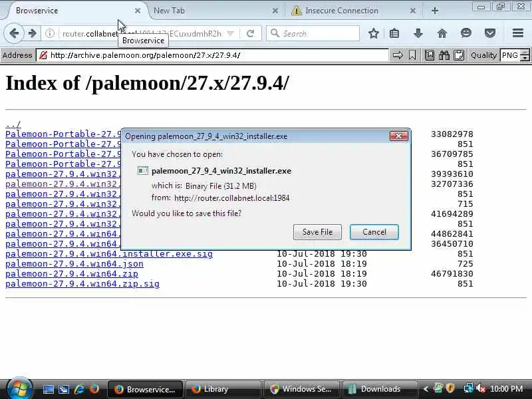The width and height of the screenshot is (532, 399).
Task: Click the Go arrow next to Address bar
Action: [398, 55]
